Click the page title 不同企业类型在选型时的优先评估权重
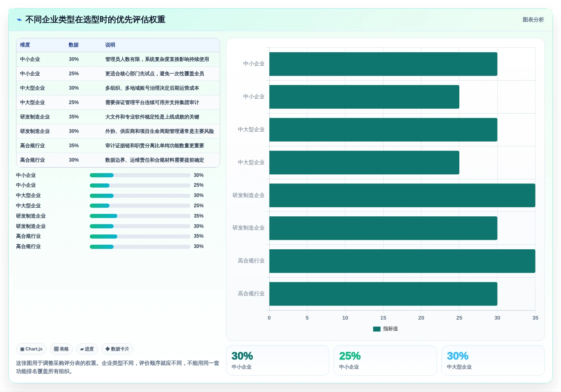The width and height of the screenshot is (561, 392). (95, 20)
